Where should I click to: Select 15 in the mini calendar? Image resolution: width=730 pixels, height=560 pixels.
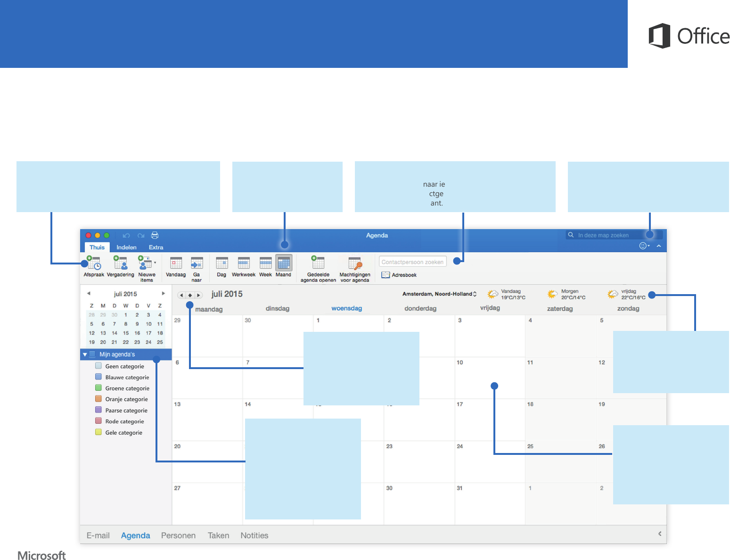pos(126,333)
